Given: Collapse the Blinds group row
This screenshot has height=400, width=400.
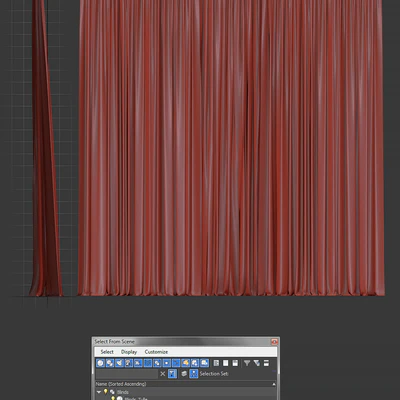Looking at the screenshot, I should [99, 392].
